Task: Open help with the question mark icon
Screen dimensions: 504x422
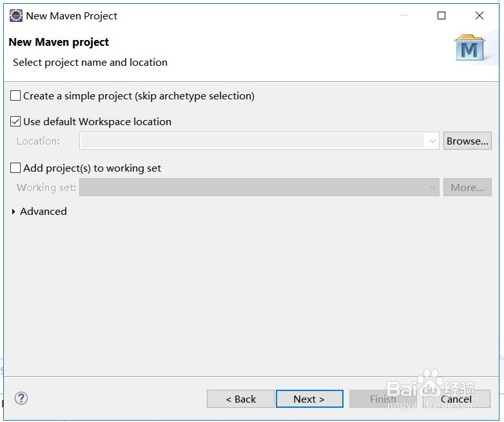Action: pos(21,398)
